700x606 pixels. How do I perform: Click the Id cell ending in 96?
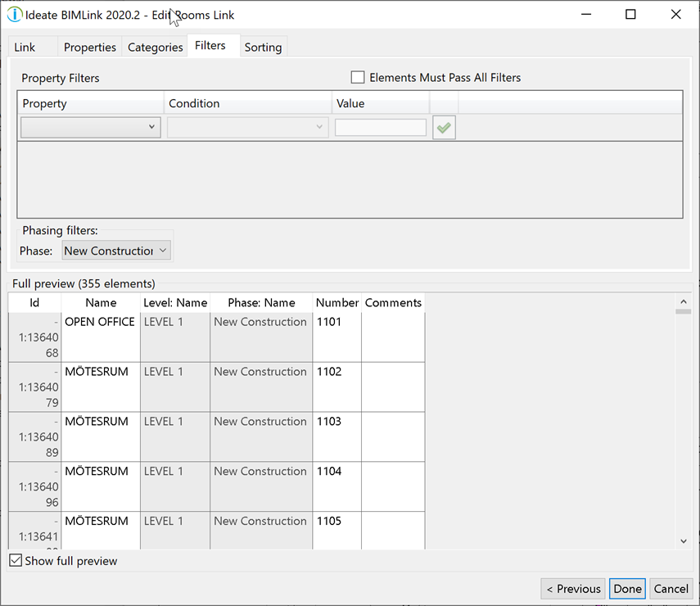tap(35, 486)
